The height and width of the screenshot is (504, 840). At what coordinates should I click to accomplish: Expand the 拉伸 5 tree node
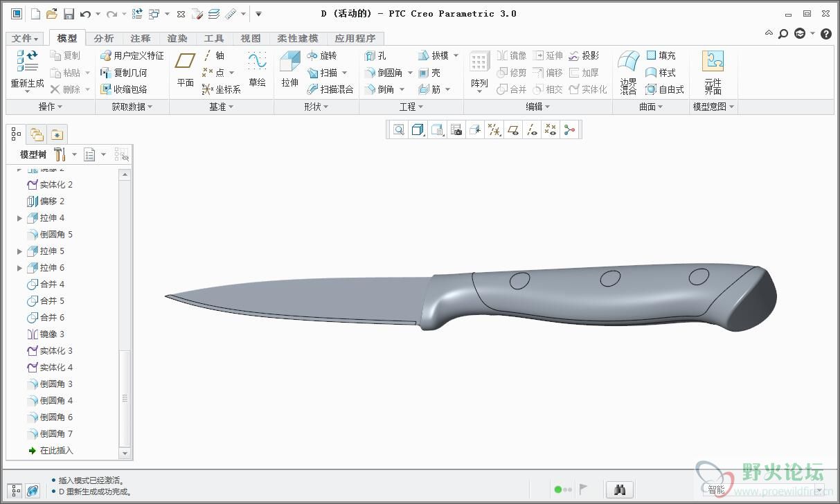click(19, 251)
